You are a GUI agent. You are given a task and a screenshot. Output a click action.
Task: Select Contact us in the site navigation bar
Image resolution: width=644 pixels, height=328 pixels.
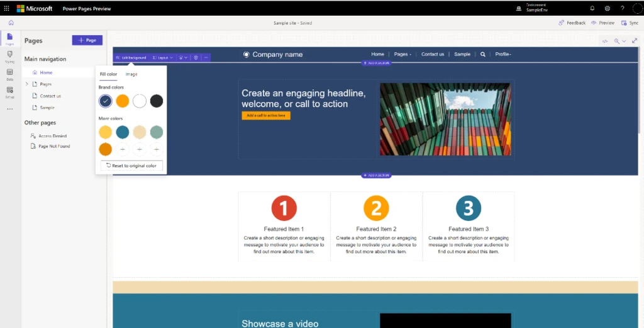(x=433, y=54)
